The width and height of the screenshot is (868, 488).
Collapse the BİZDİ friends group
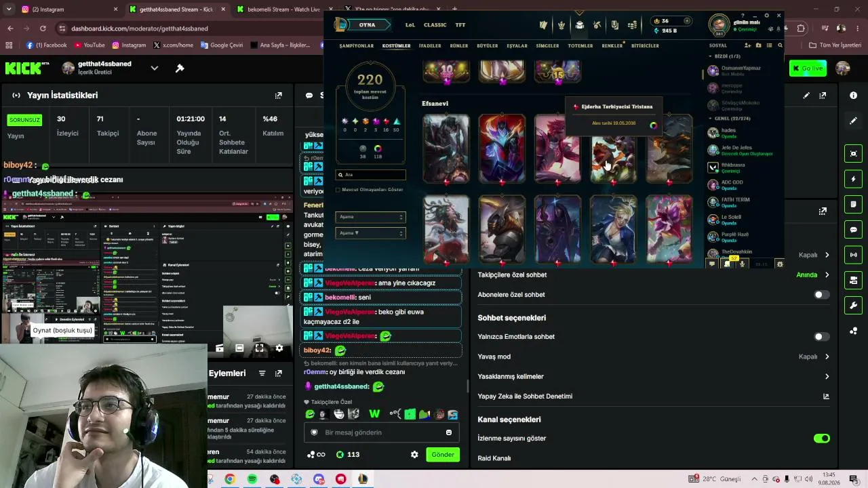click(x=710, y=56)
